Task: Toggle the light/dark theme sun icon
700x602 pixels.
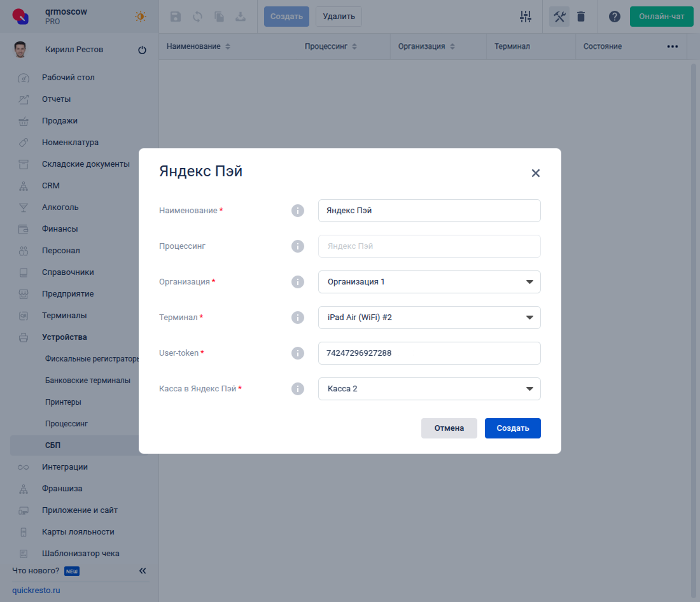Action: pos(140,17)
